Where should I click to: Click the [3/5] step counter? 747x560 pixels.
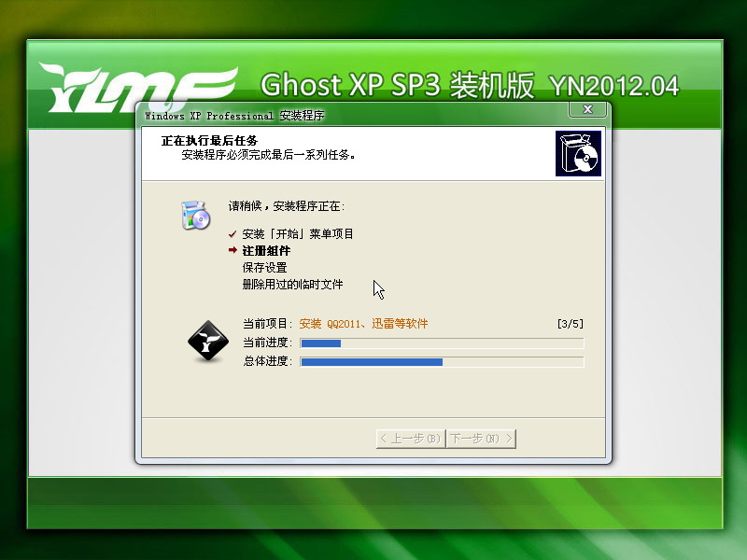pos(571,324)
